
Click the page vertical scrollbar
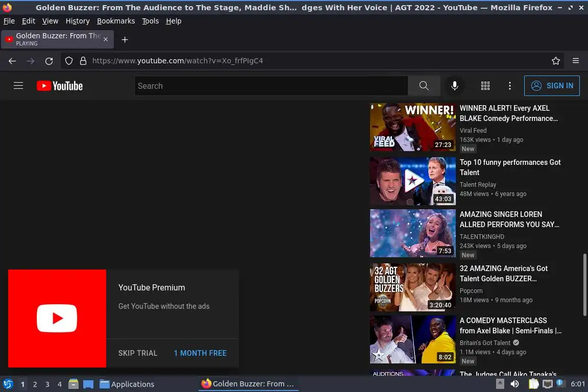(584, 285)
